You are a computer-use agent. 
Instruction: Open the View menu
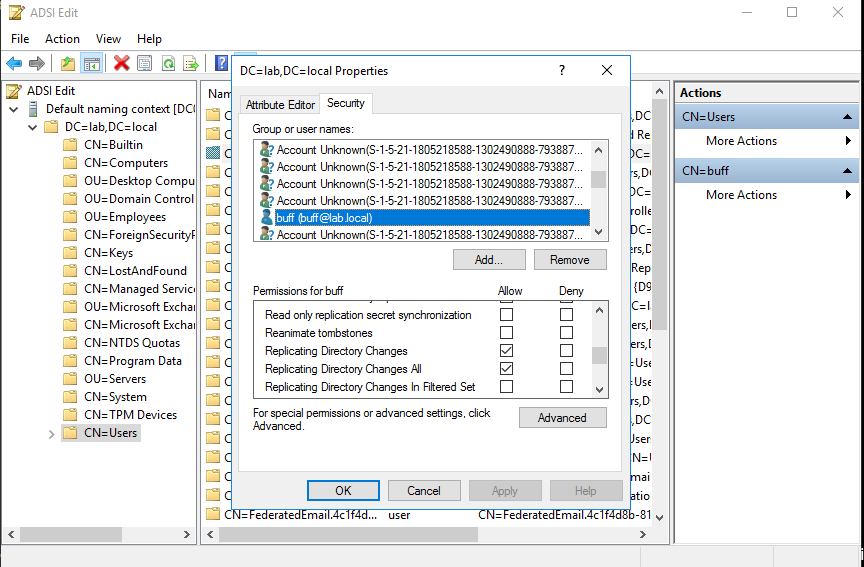click(108, 39)
